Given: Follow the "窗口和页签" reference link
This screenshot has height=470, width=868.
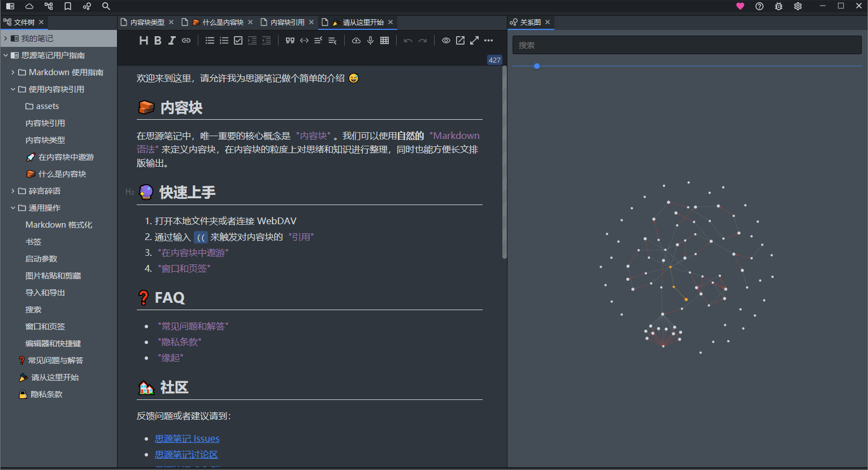Looking at the screenshot, I should pos(184,269).
